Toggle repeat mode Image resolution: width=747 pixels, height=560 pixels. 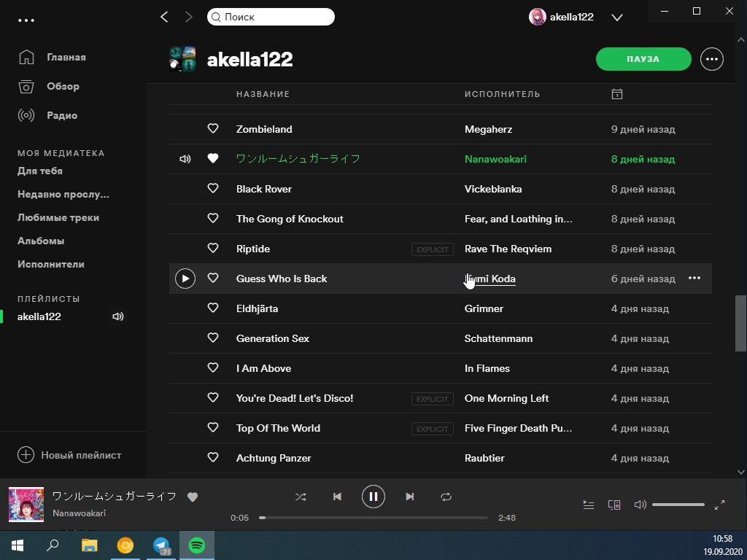[446, 497]
